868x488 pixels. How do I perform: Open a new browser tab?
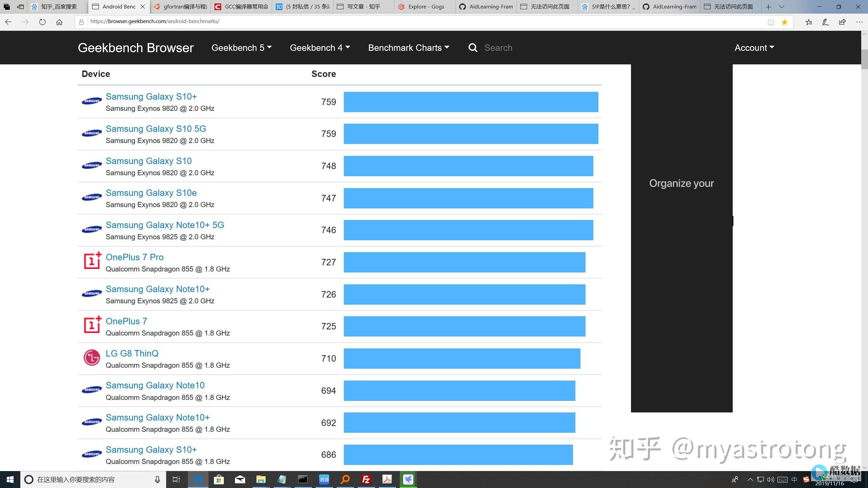tap(768, 7)
